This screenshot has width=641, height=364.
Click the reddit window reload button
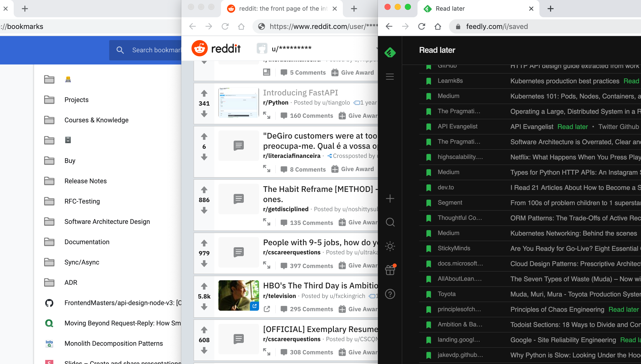pos(225,26)
